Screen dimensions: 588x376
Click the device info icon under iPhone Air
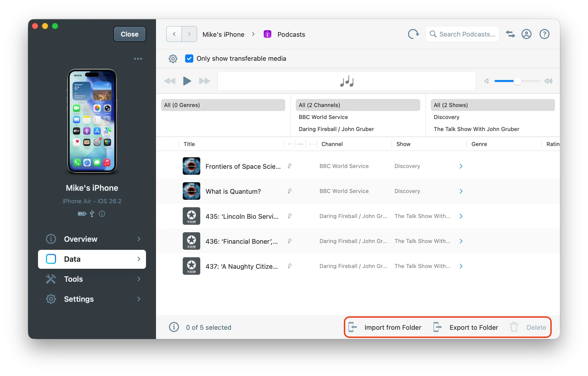point(102,214)
